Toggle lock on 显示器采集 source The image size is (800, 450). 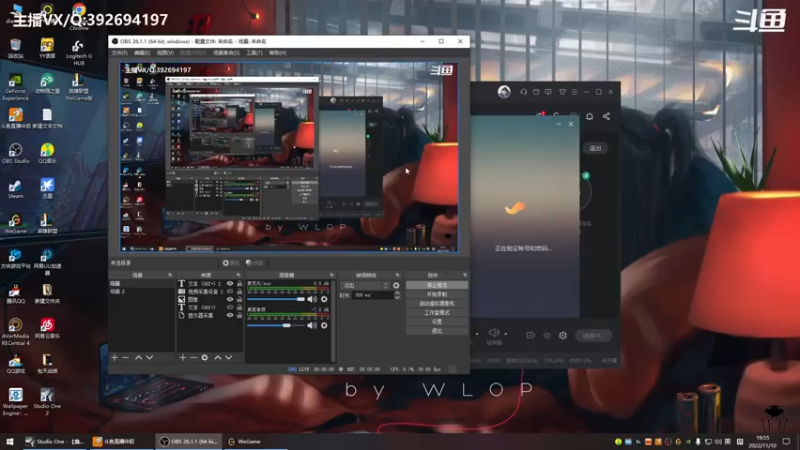(x=239, y=315)
